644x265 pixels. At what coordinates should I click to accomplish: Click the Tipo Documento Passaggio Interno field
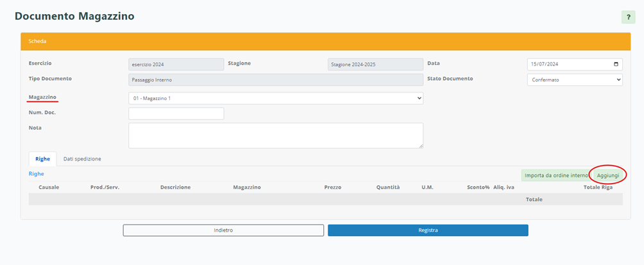(276, 80)
